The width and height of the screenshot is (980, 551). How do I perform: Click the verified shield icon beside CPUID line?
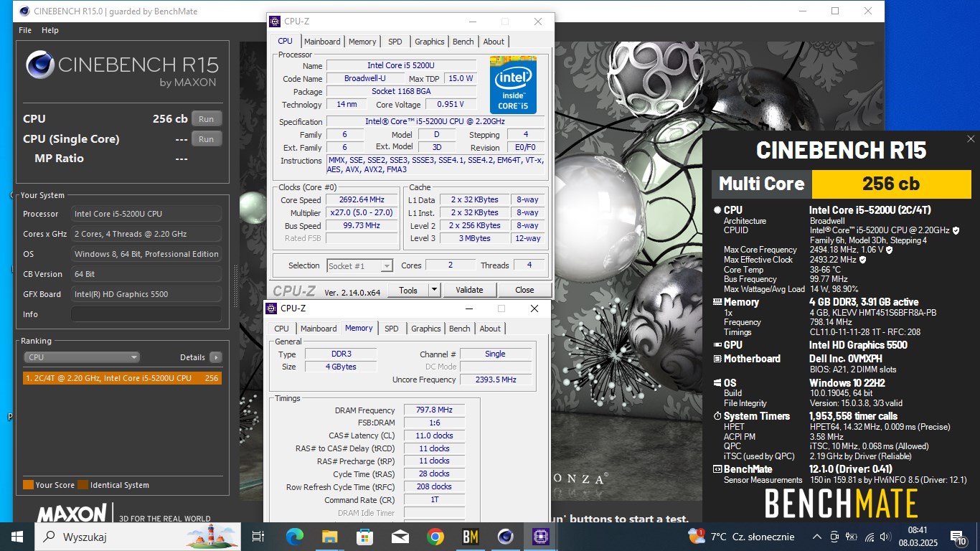pos(956,231)
